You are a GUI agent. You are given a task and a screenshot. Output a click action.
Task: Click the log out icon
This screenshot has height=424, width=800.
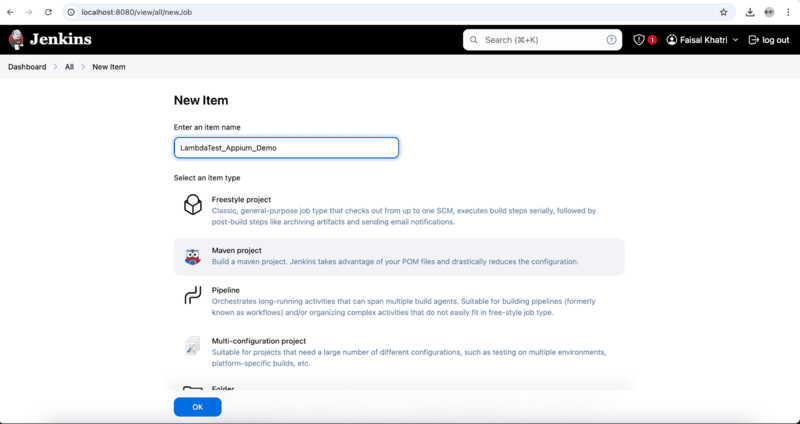pyautogui.click(x=753, y=40)
